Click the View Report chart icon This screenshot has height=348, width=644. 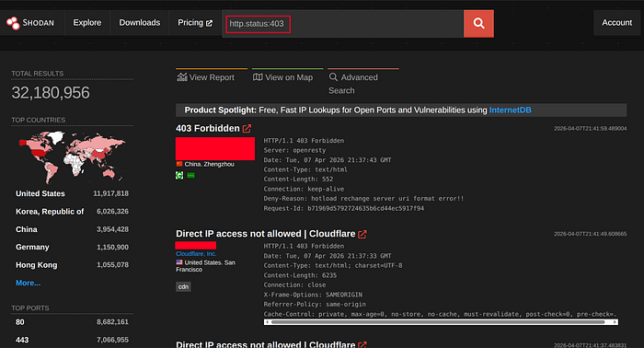(182, 76)
